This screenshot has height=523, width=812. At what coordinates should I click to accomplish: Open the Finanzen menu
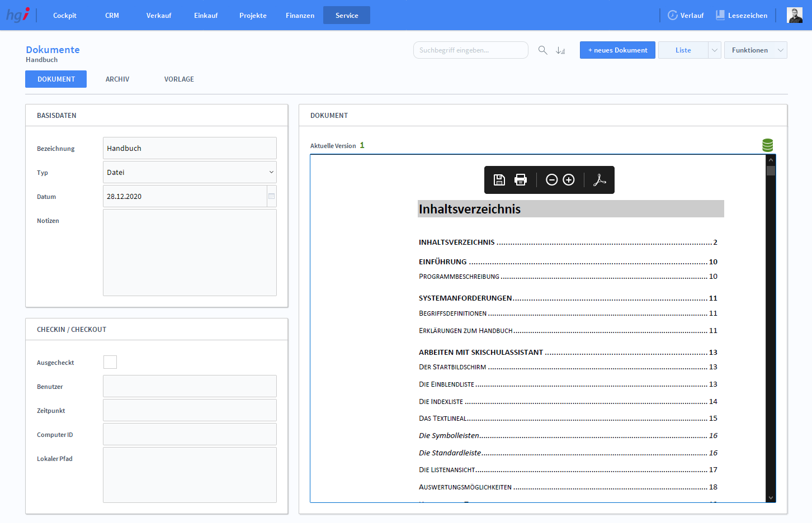pyautogui.click(x=300, y=16)
